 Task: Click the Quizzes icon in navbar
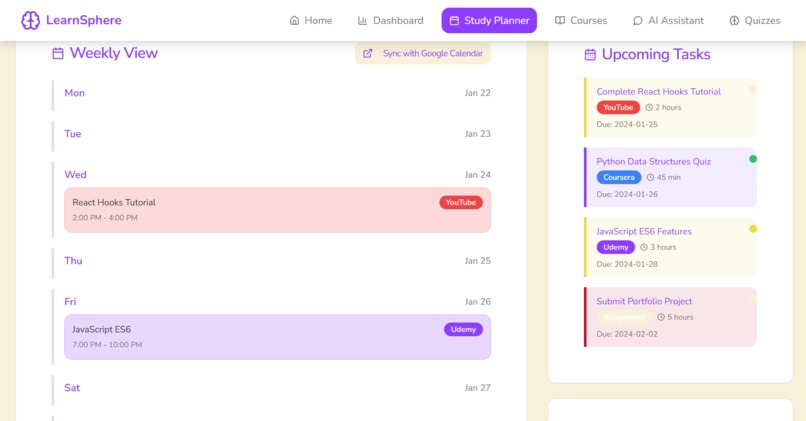pos(734,21)
